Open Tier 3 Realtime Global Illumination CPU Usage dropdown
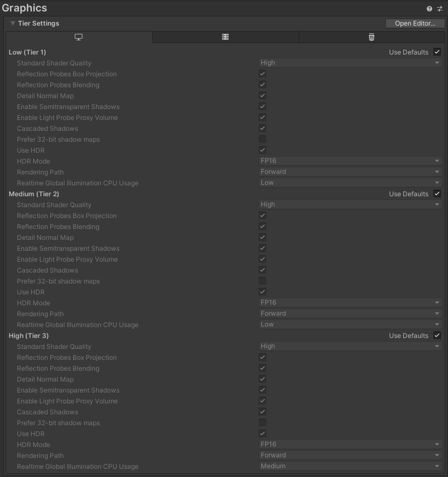 click(350, 466)
